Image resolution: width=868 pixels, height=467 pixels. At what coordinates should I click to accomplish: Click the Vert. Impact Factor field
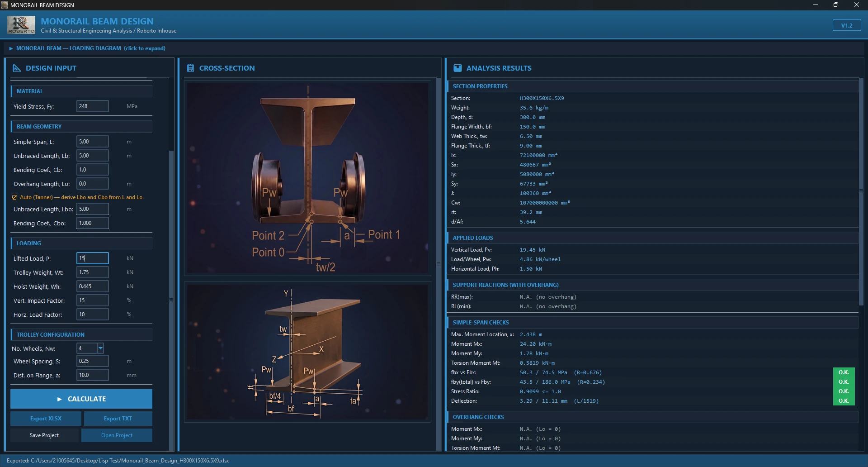click(93, 300)
